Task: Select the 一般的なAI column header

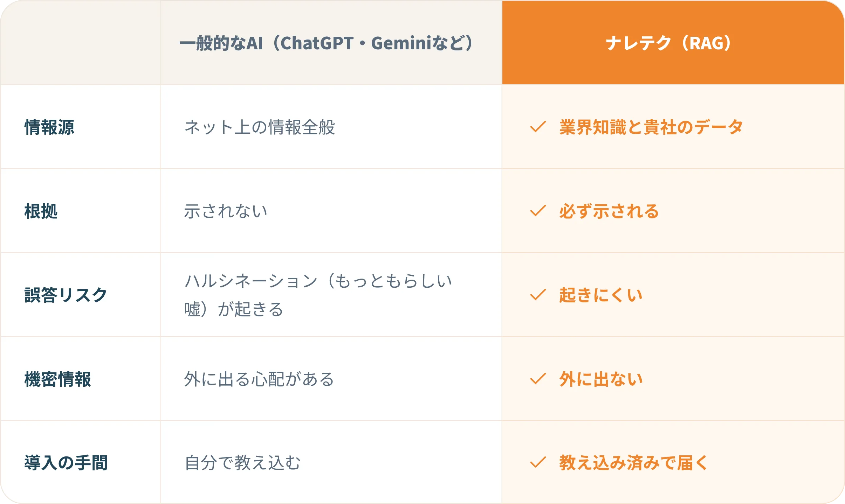Action: point(331,42)
